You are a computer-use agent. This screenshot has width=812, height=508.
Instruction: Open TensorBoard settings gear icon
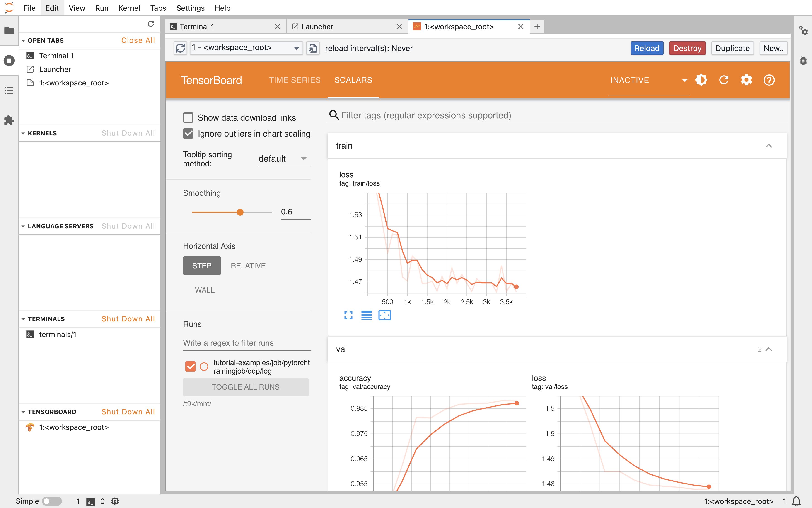[x=746, y=80]
